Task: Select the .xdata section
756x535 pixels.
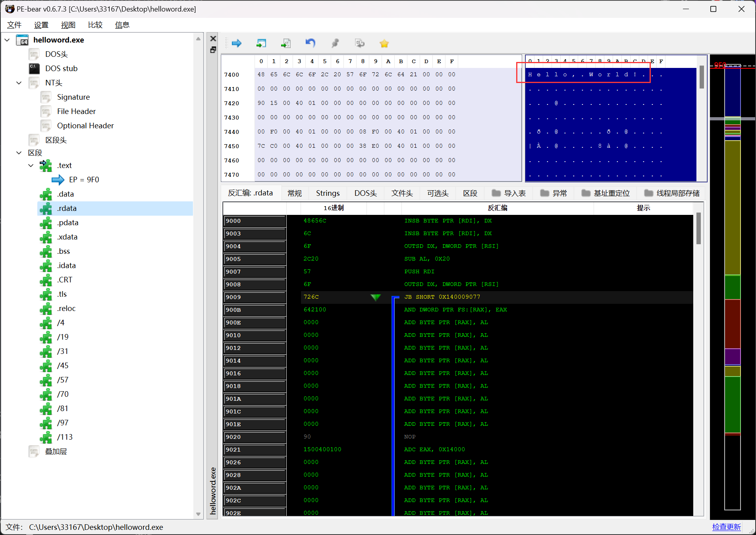Action: pos(67,237)
